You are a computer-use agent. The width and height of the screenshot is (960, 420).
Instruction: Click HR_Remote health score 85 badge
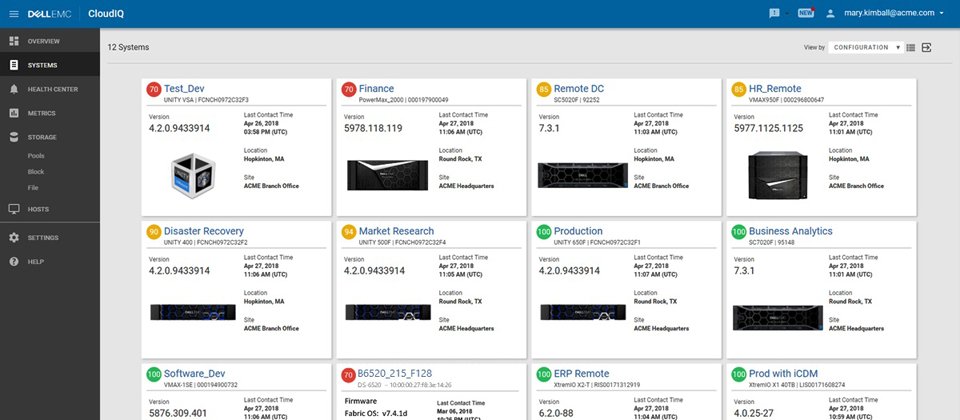tap(739, 89)
